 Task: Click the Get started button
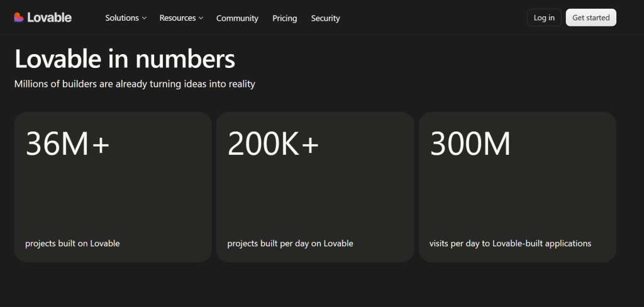tap(591, 18)
